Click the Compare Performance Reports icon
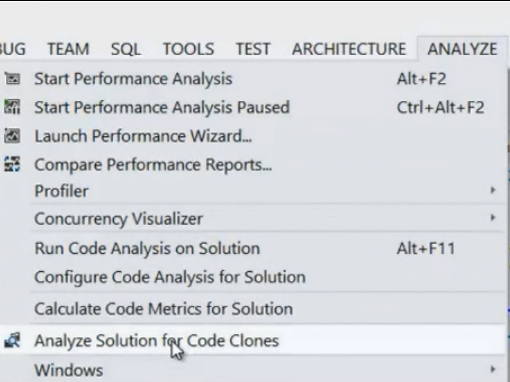The width and height of the screenshot is (510, 382). (12, 165)
